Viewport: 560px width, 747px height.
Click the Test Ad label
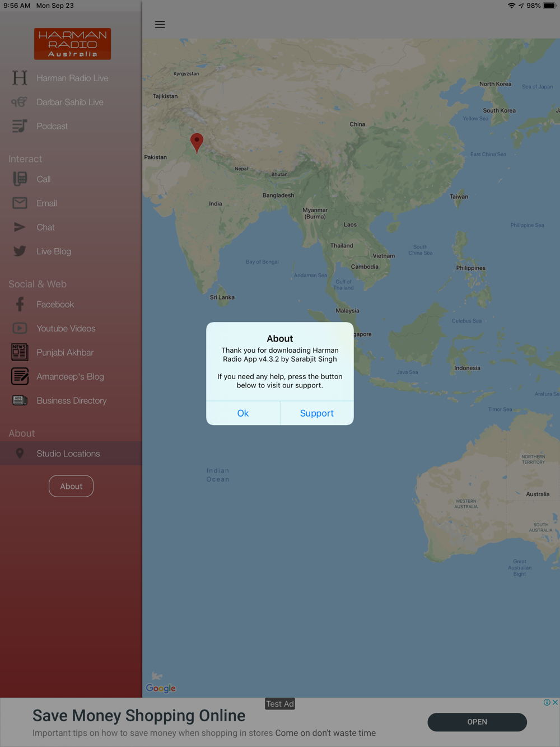point(280,704)
